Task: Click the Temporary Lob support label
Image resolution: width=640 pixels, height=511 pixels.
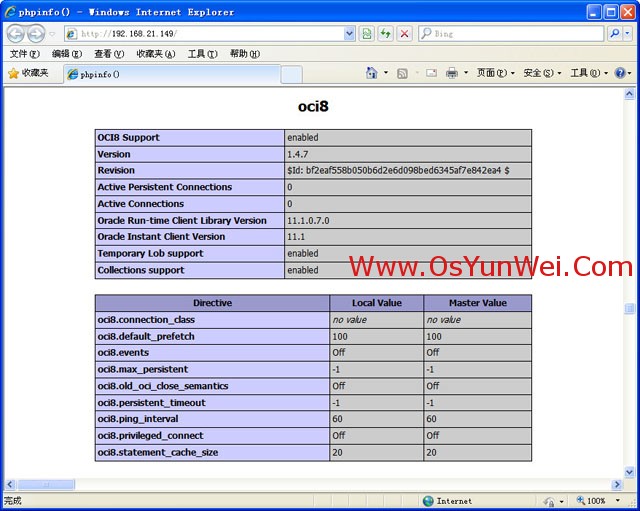Action: click(x=150, y=253)
